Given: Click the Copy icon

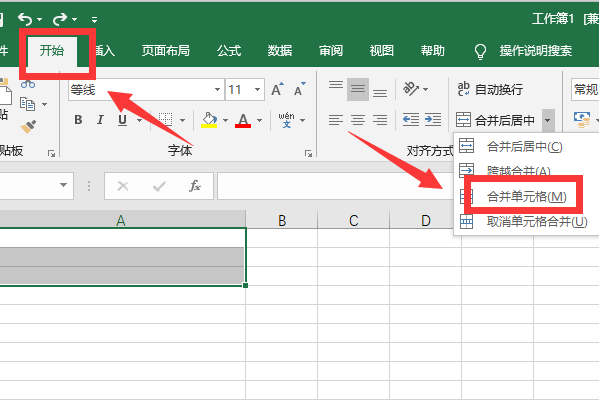Looking at the screenshot, I should [28, 104].
